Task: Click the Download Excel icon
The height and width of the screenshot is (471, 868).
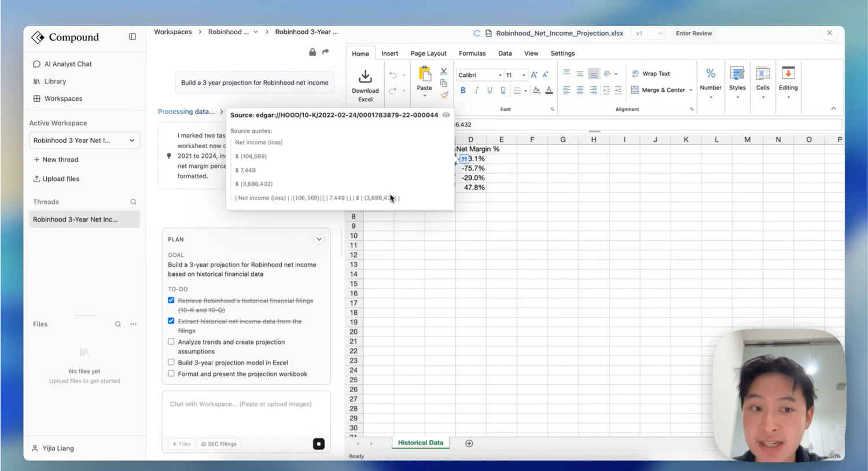Action: tap(365, 77)
